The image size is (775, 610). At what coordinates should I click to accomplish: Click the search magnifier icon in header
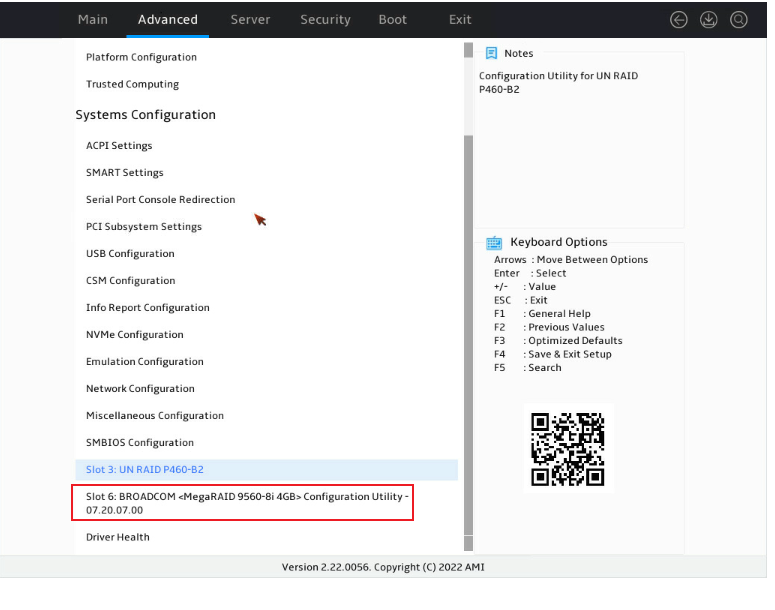point(738,20)
